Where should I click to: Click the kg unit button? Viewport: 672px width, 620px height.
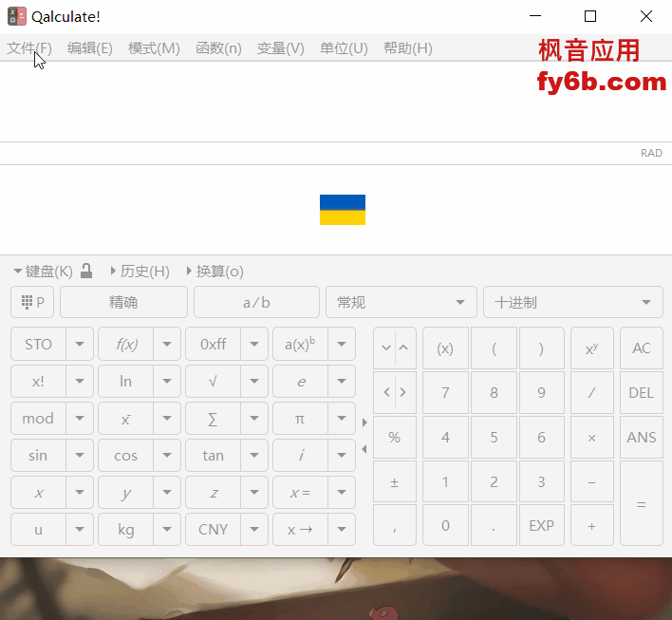pos(126,529)
